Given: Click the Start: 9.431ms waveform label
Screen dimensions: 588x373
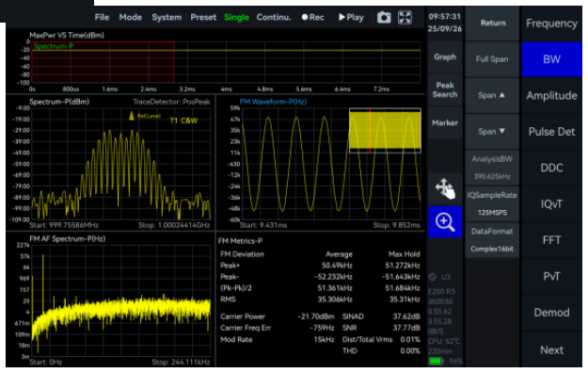Looking at the screenshot, I should coord(263,225).
